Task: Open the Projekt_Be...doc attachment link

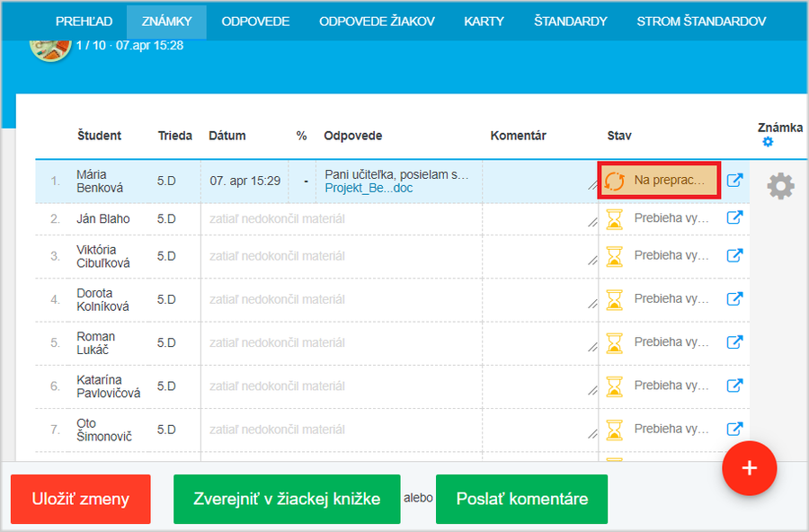Action: click(x=369, y=188)
